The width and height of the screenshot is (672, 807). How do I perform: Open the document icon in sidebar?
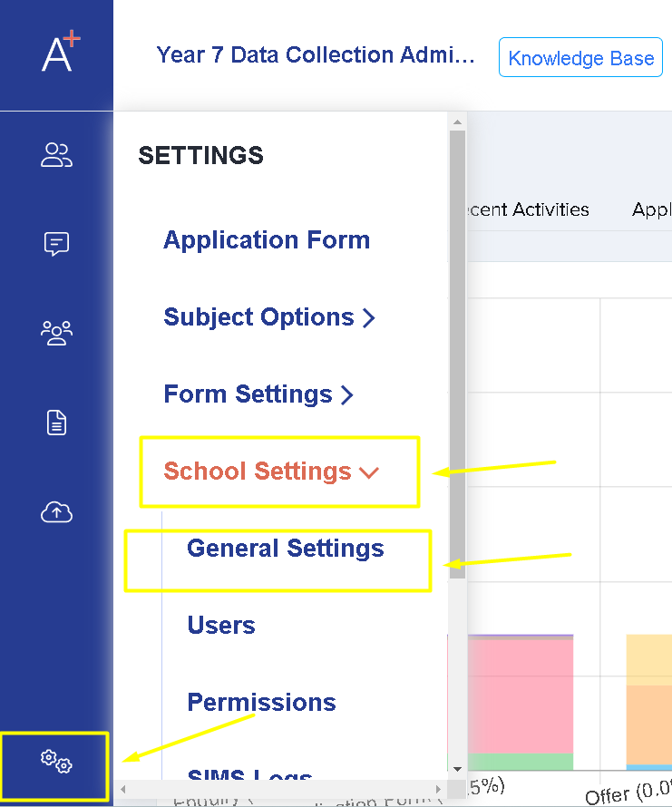(56, 423)
